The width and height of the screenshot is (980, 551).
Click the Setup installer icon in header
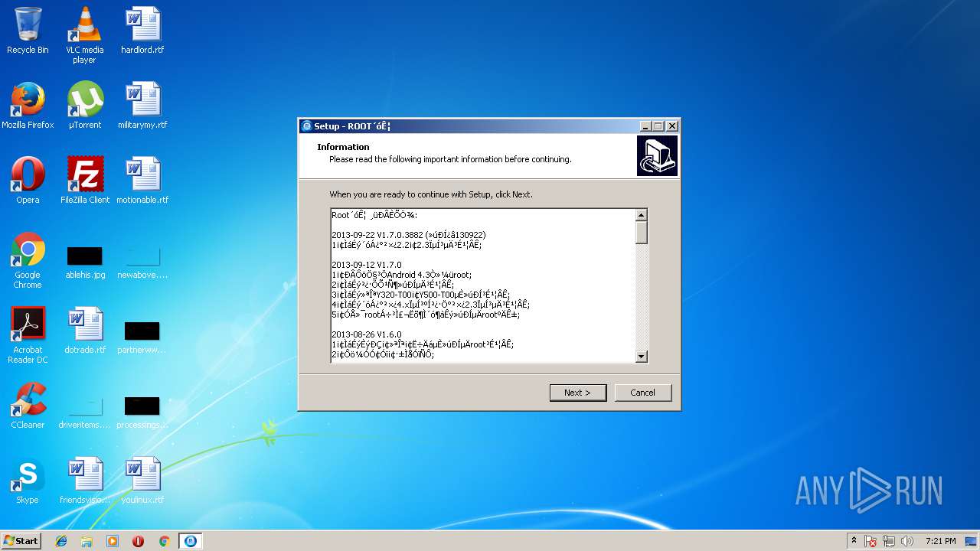pos(657,156)
